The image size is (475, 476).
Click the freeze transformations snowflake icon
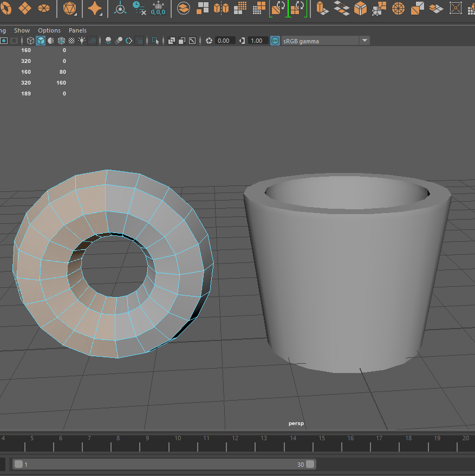pos(158,8)
